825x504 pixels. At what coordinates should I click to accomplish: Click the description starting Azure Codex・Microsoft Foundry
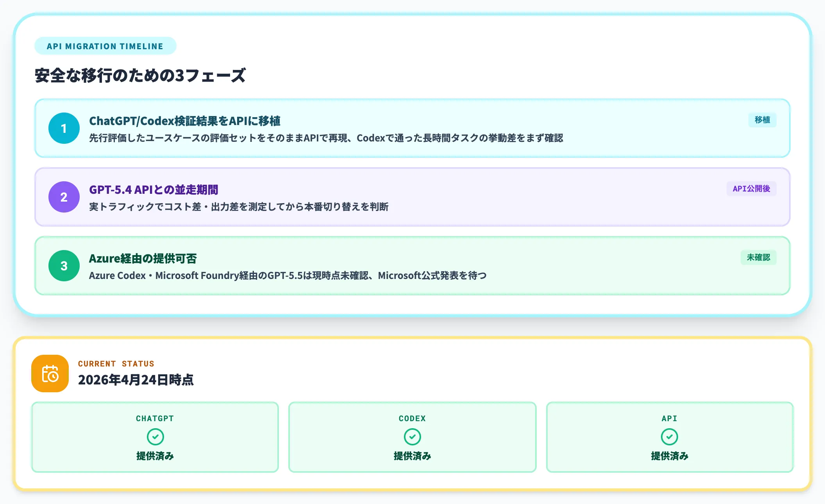pos(288,275)
